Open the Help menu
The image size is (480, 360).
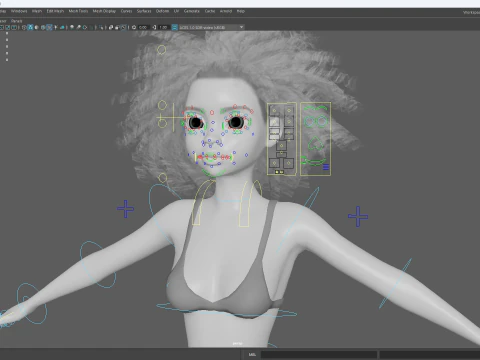[x=241, y=11]
